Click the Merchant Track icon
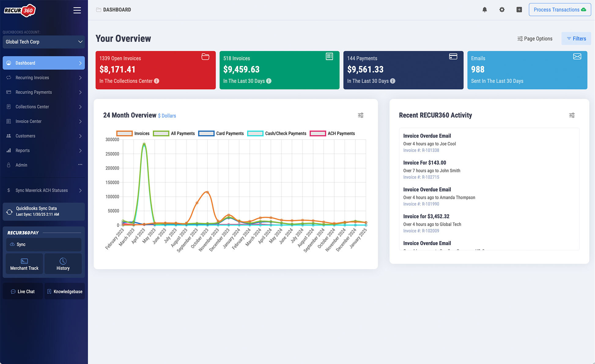 coord(24,261)
